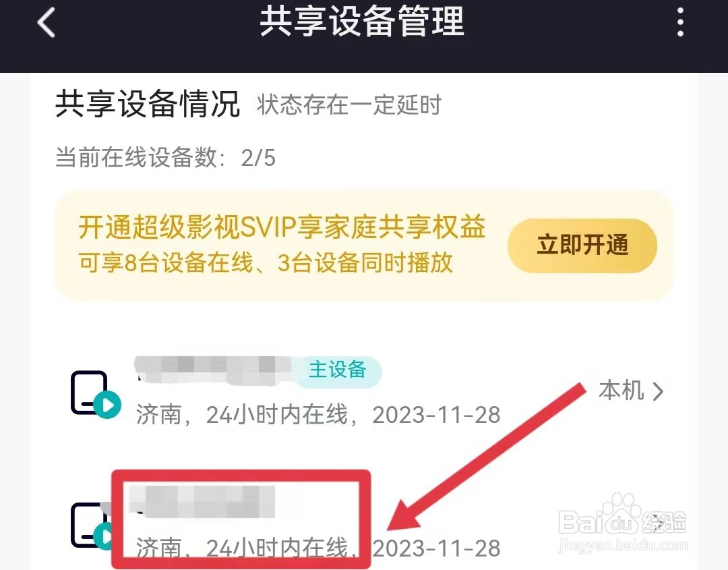728x570 pixels.
Task: Open the three-dot more options menu
Action: click(x=680, y=22)
